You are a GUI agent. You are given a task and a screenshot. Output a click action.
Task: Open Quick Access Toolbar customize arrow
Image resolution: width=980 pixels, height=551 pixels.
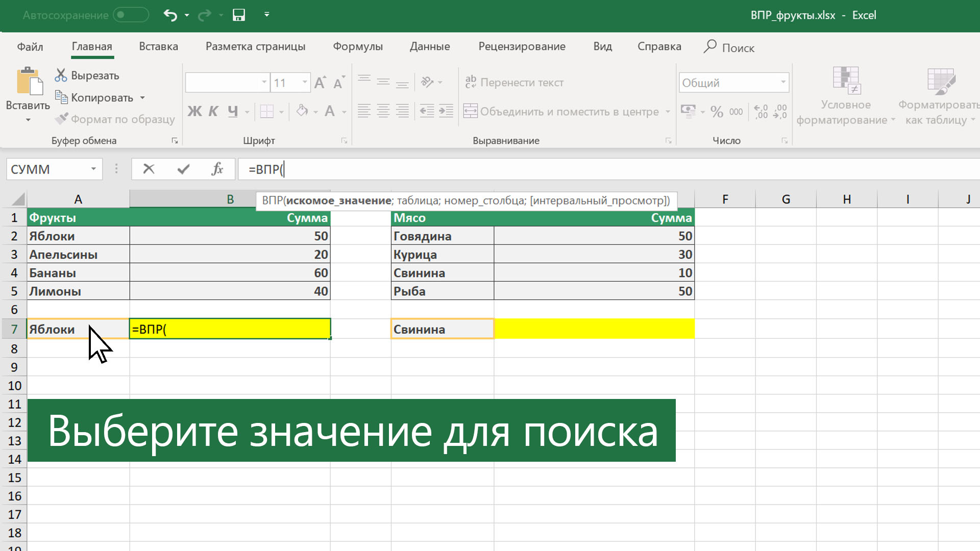point(266,14)
